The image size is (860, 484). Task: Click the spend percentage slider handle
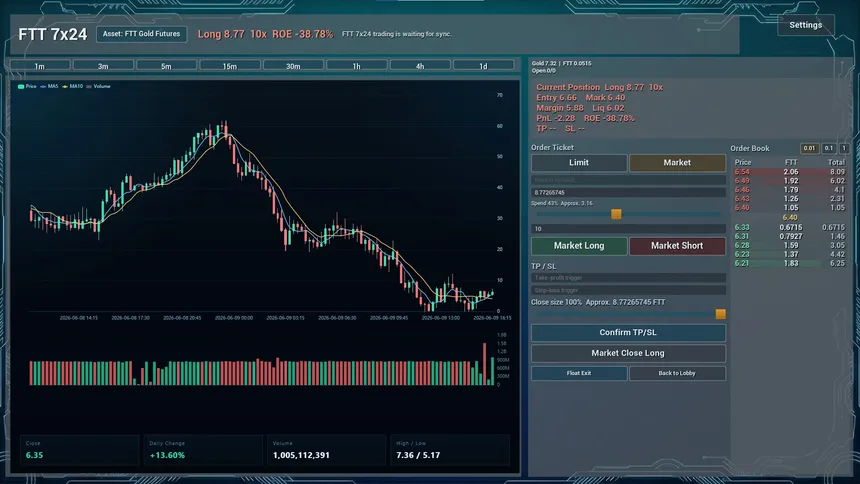pos(616,214)
